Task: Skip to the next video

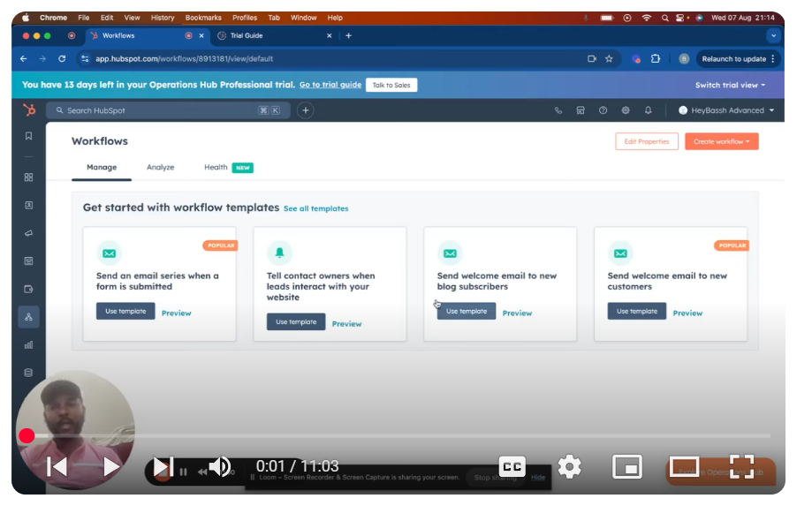Action: coord(163,466)
